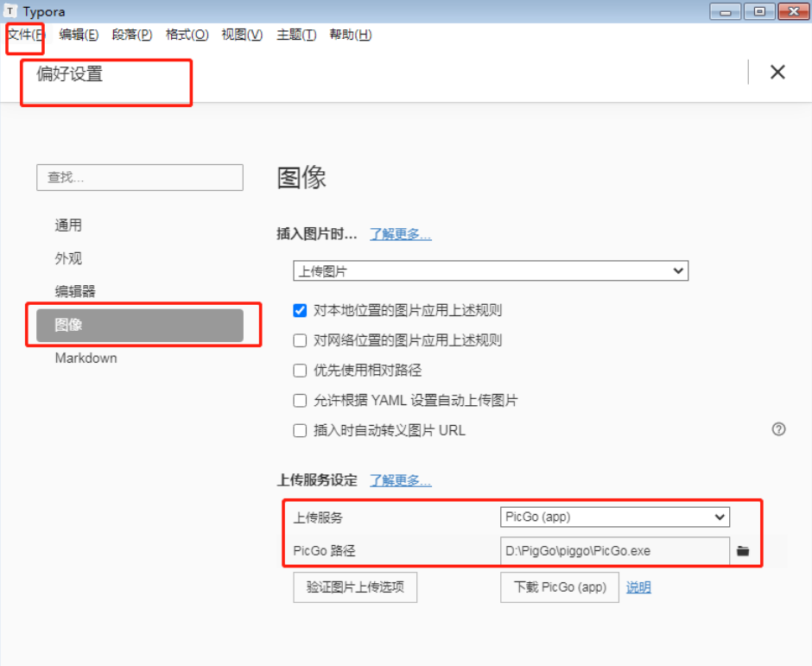Open the 帮助(H) menu

click(x=351, y=35)
